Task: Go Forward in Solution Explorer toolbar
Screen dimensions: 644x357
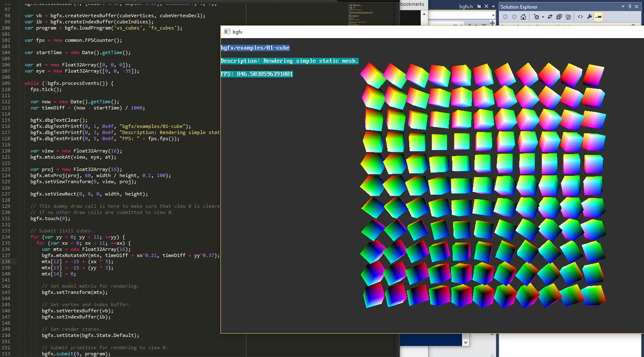Action: 514,17
